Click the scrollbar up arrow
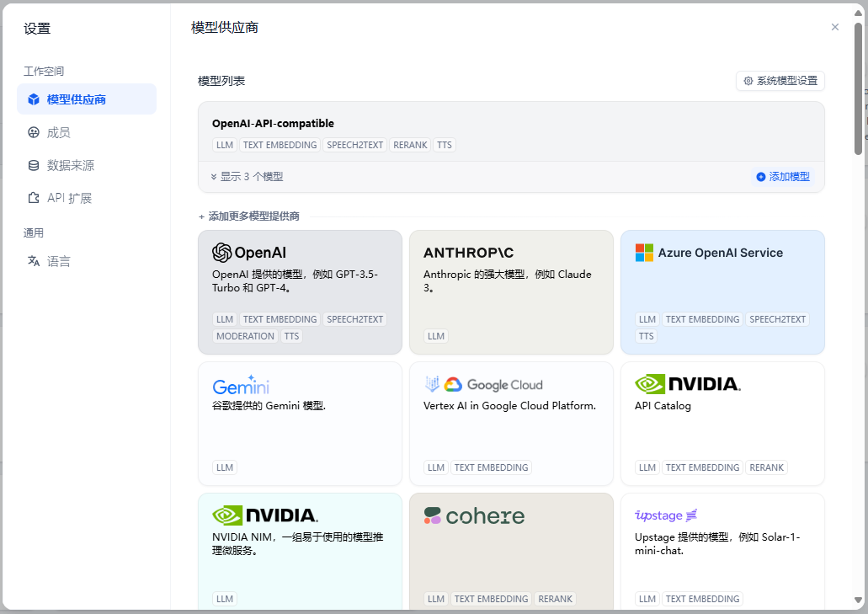 tap(859, 15)
